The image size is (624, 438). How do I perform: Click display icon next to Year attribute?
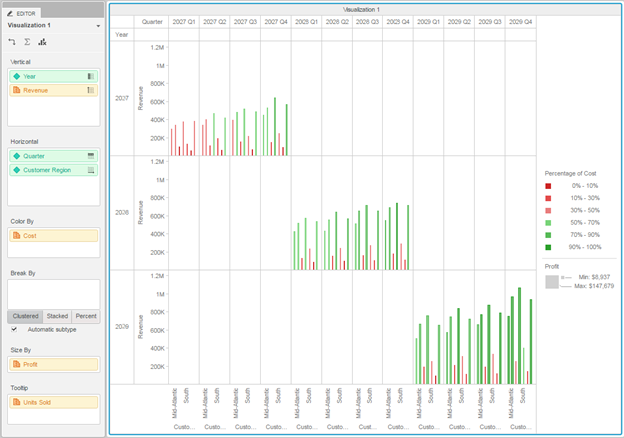pos(91,76)
